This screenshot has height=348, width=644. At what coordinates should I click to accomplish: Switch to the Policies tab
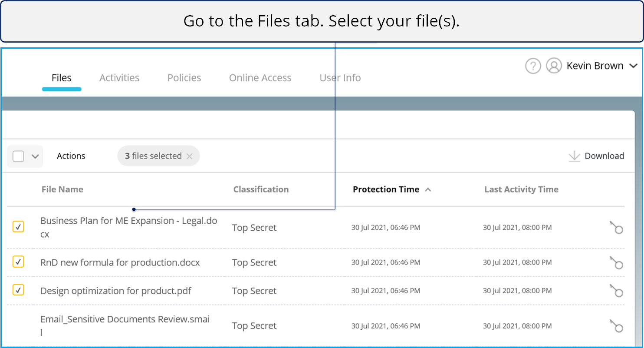click(184, 78)
